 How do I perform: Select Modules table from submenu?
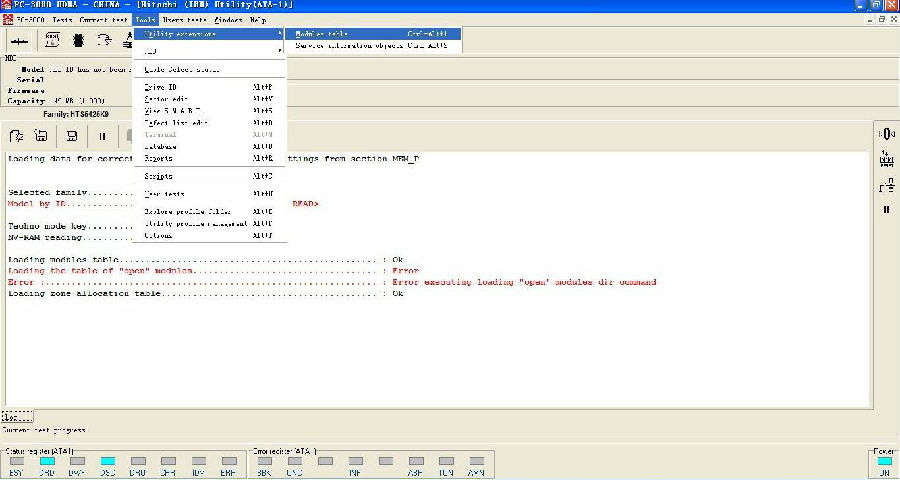click(x=373, y=34)
